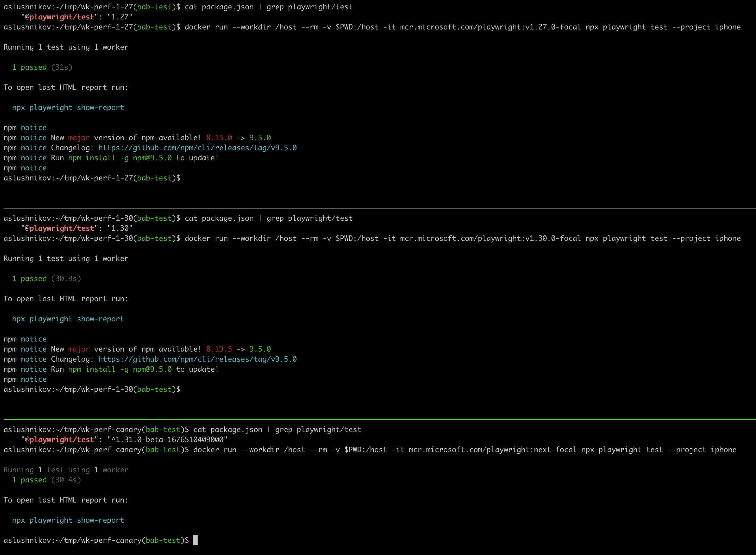
Task: Click '1 passed (30.9s)' result text
Action: click(x=46, y=279)
